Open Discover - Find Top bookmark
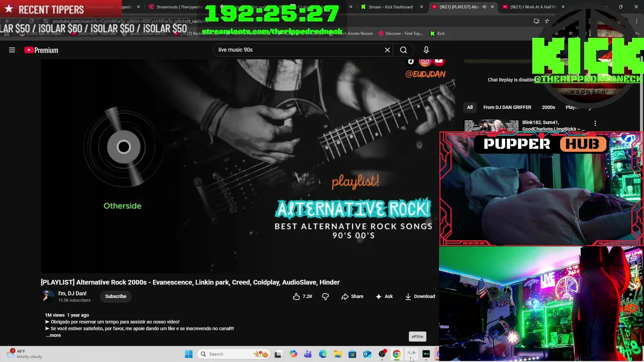This screenshot has width=644, height=362. tap(400, 33)
